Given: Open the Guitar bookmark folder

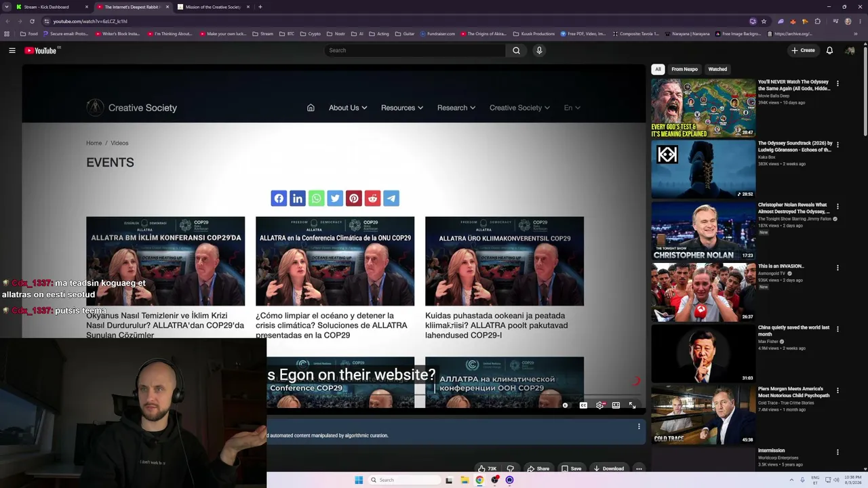Looking at the screenshot, I should 404,34.
